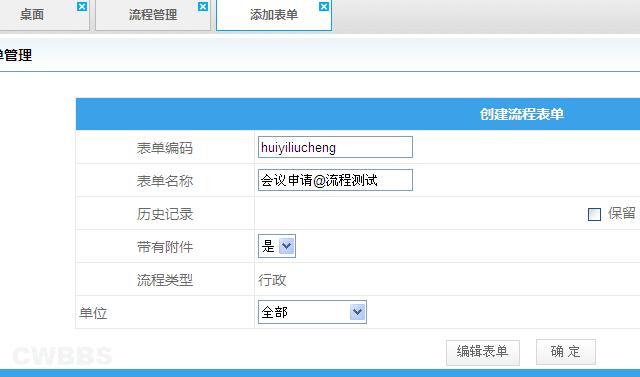Screen dimensions: 640x377
Task: Open the 带有附件 dropdown
Action: (x=277, y=246)
